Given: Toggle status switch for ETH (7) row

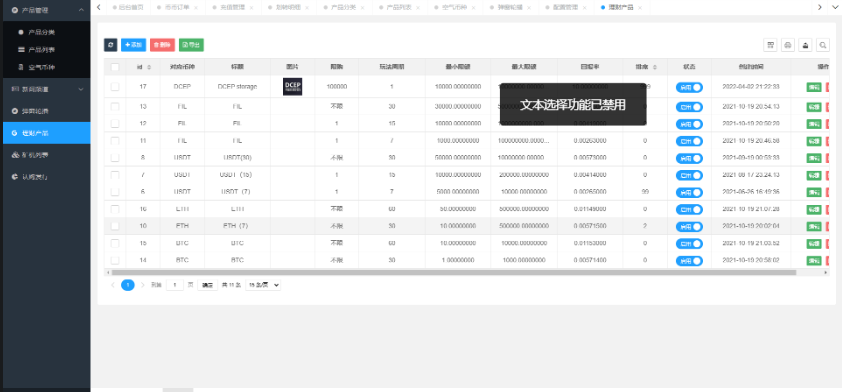Looking at the screenshot, I should 689,227.
